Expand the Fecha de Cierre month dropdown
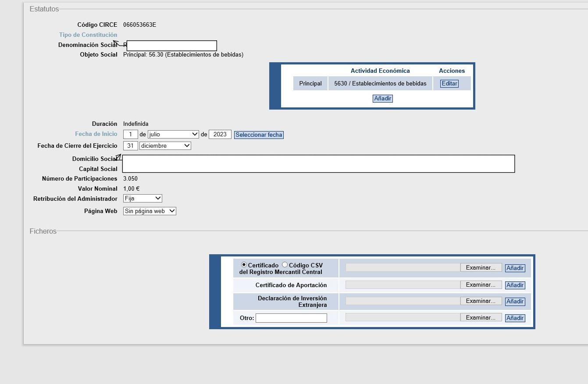The image size is (588, 384). [165, 146]
